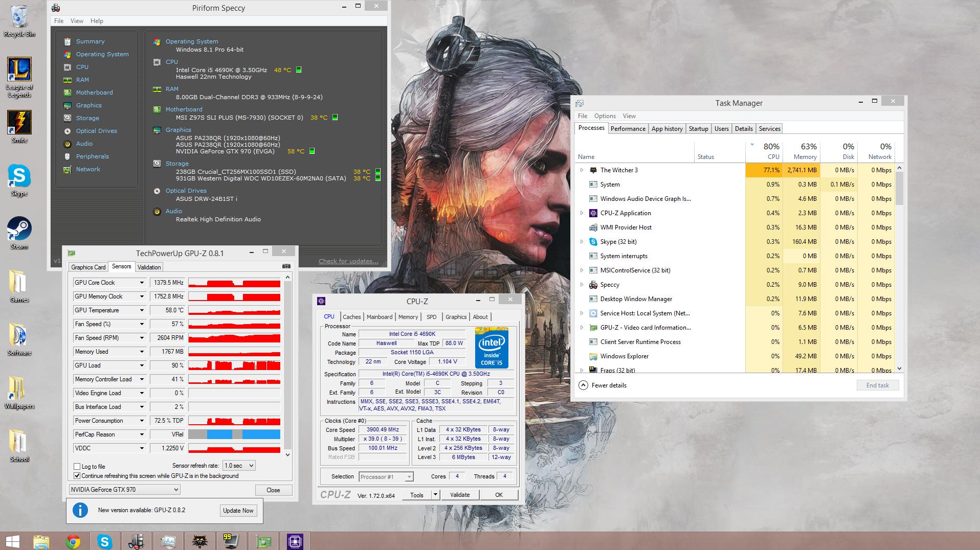The width and height of the screenshot is (980, 550).
Task: Click CPU-Z Validate button
Action: coord(460,495)
